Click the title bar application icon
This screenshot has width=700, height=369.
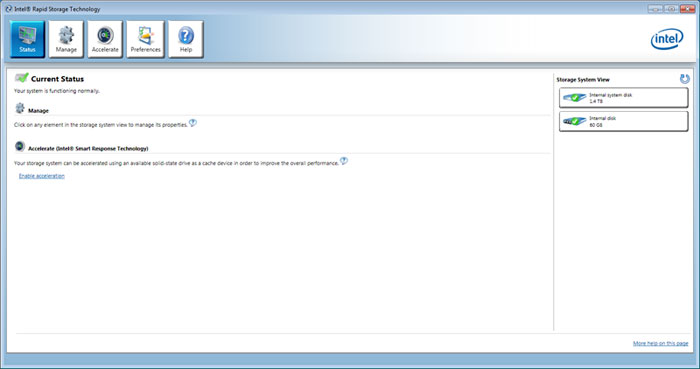pos(8,8)
